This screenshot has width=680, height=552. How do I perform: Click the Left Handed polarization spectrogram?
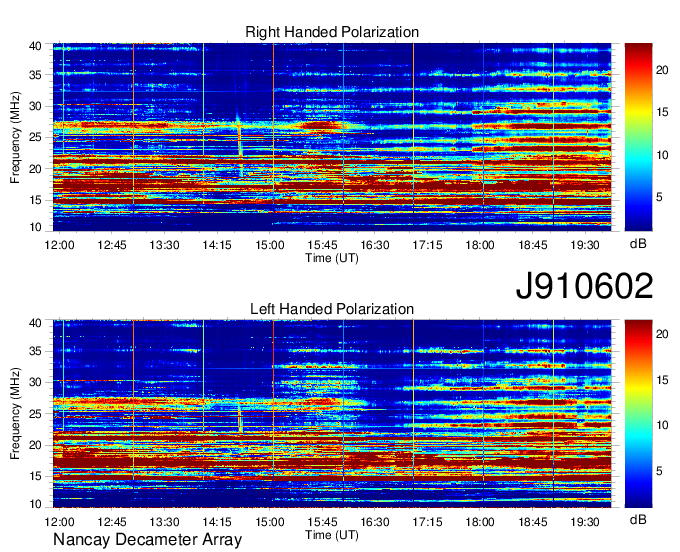(332, 414)
